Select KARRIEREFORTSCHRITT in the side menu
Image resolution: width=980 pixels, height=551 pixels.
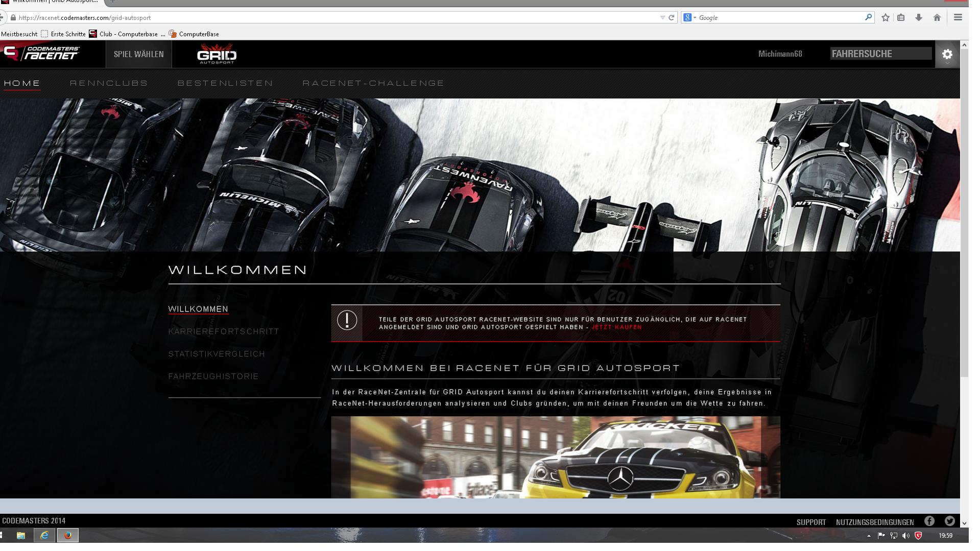(x=224, y=331)
